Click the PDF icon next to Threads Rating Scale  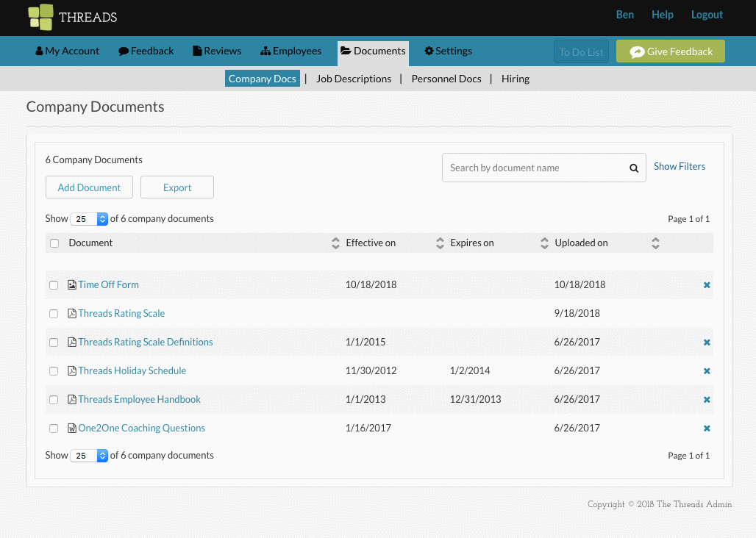[71, 313]
